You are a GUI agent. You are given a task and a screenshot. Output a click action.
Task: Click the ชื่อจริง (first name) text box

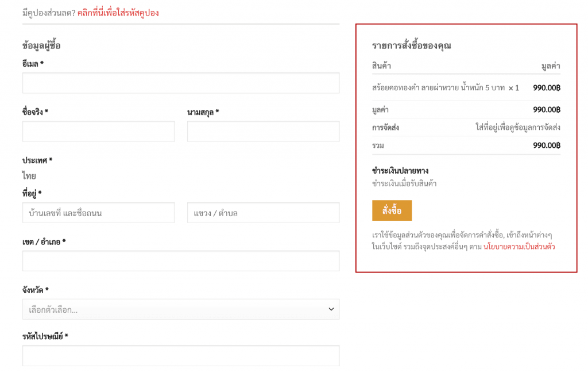[98, 131]
